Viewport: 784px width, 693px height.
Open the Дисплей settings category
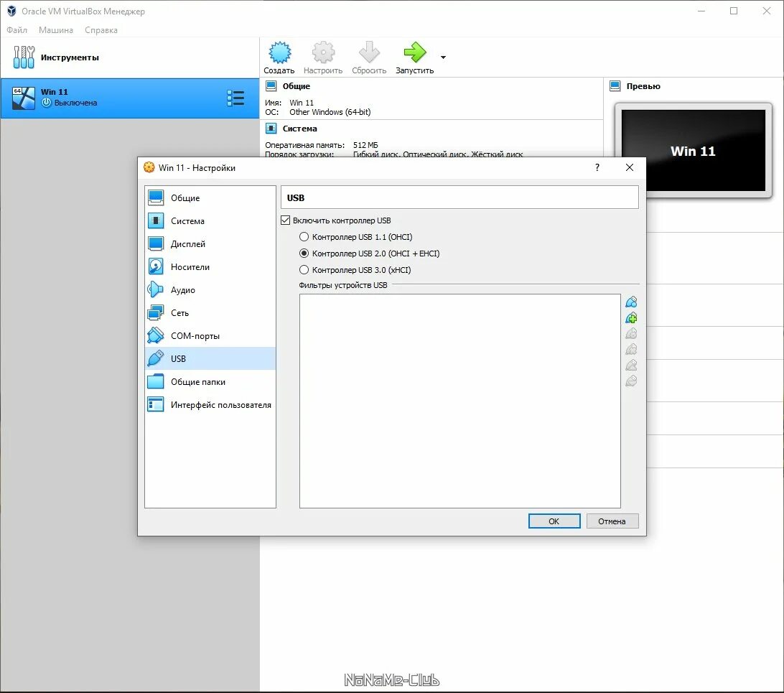(210, 244)
